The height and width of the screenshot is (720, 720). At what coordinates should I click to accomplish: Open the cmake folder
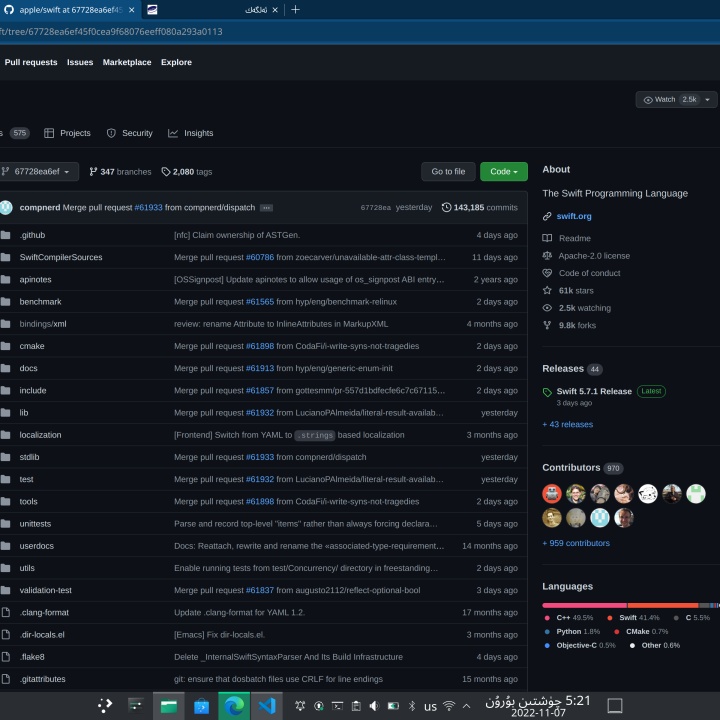pos(32,346)
